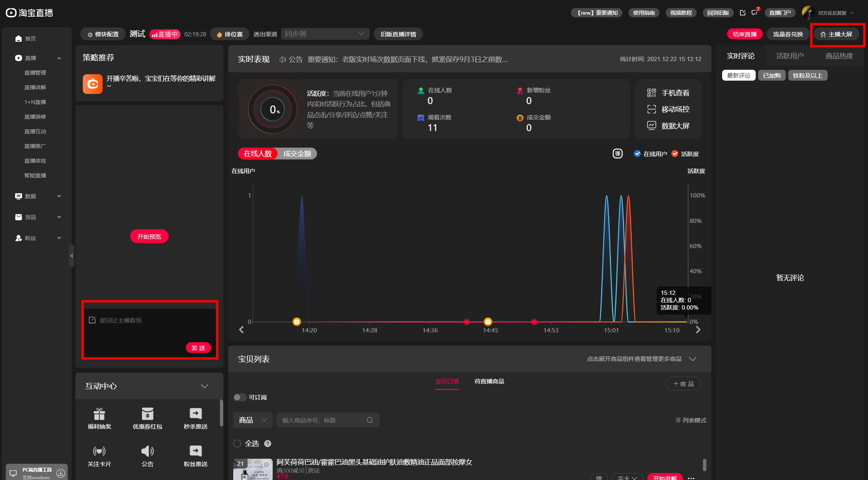
Task: Open 移动场控 mobile control option
Action: [668, 109]
